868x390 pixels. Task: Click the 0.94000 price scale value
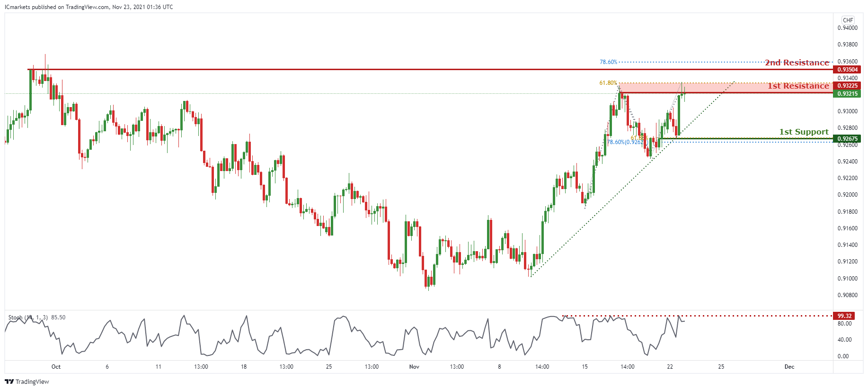coord(847,28)
